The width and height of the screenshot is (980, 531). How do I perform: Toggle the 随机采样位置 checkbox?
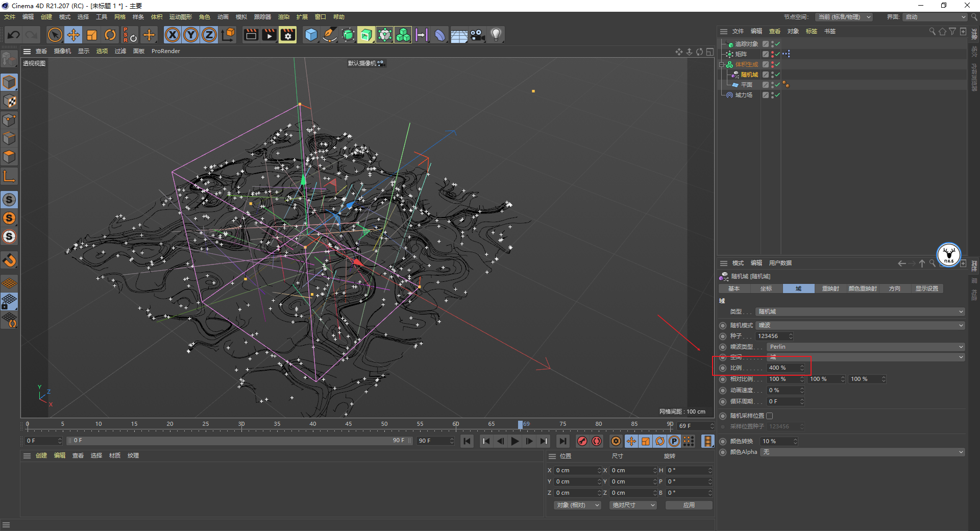[770, 416]
